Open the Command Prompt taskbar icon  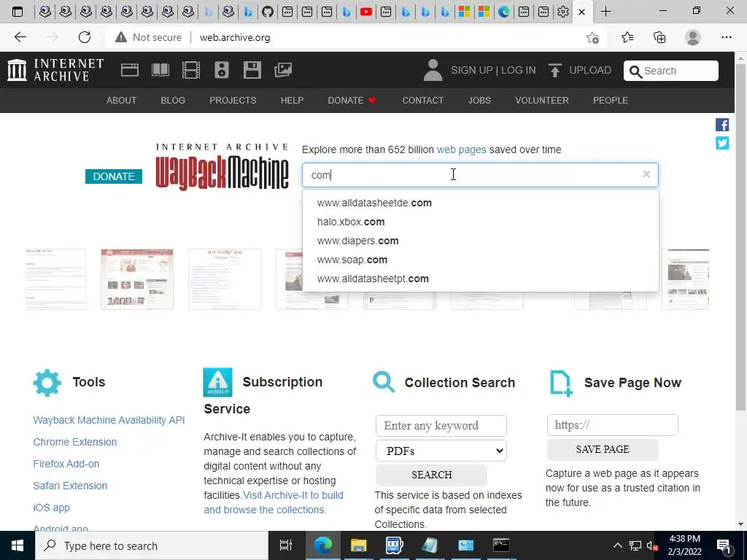click(500, 545)
